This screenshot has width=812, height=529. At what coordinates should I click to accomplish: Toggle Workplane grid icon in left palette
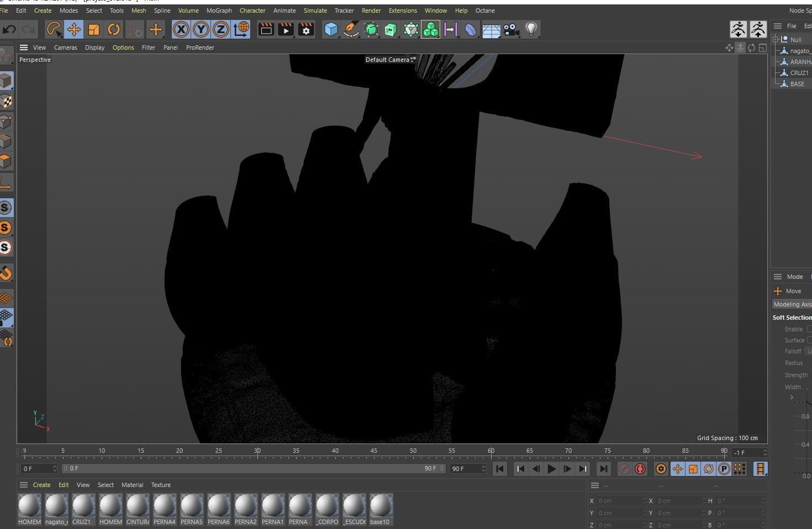click(x=6, y=298)
